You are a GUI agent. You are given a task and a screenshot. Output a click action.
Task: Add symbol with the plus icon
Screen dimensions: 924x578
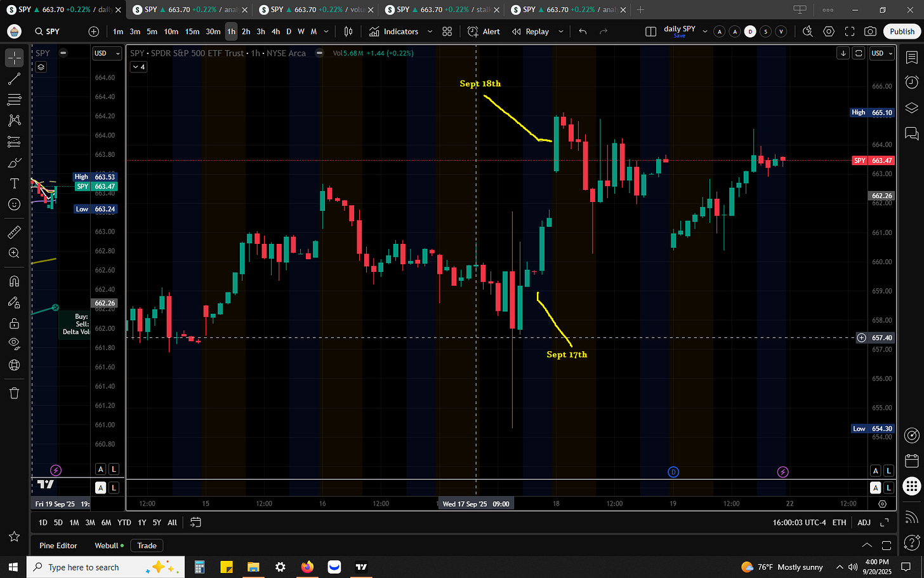pyautogui.click(x=94, y=31)
